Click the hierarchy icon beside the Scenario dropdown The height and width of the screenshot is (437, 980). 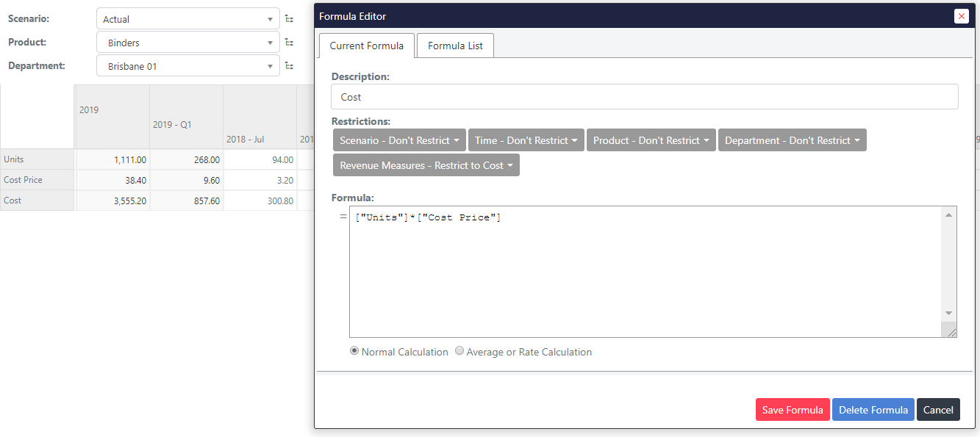[290, 18]
